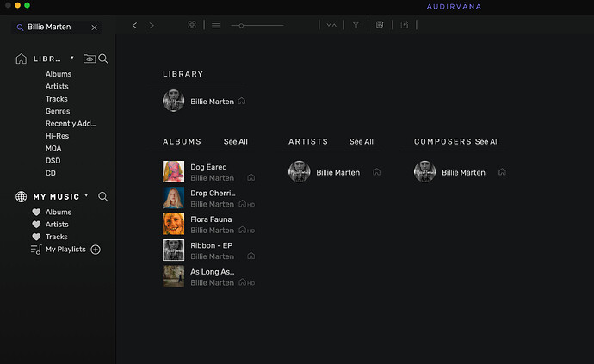Open favorite Albums under My Music
The height and width of the screenshot is (364, 594).
pyautogui.click(x=59, y=212)
